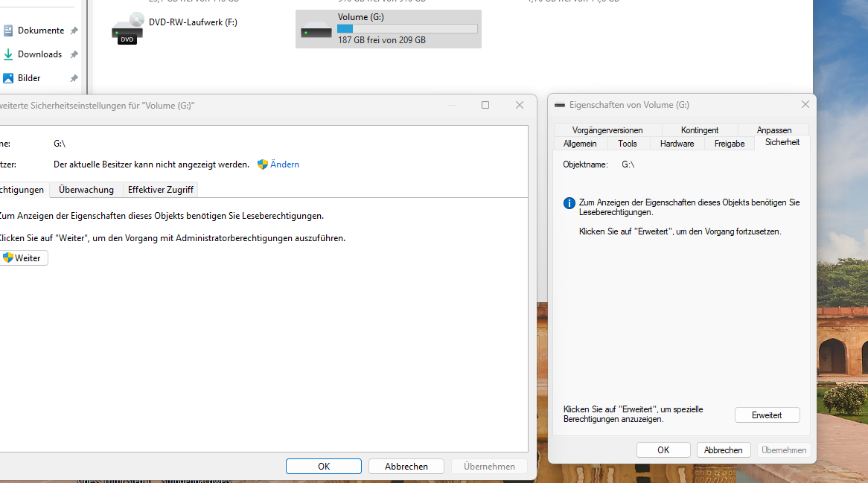Click Abbrechen in the advanced security dialog

tap(406, 467)
